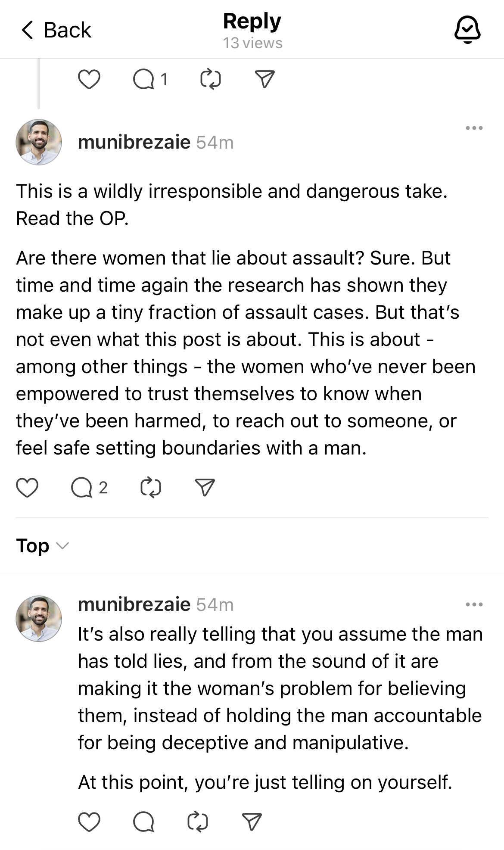Like the parent post above the thread

(x=89, y=79)
